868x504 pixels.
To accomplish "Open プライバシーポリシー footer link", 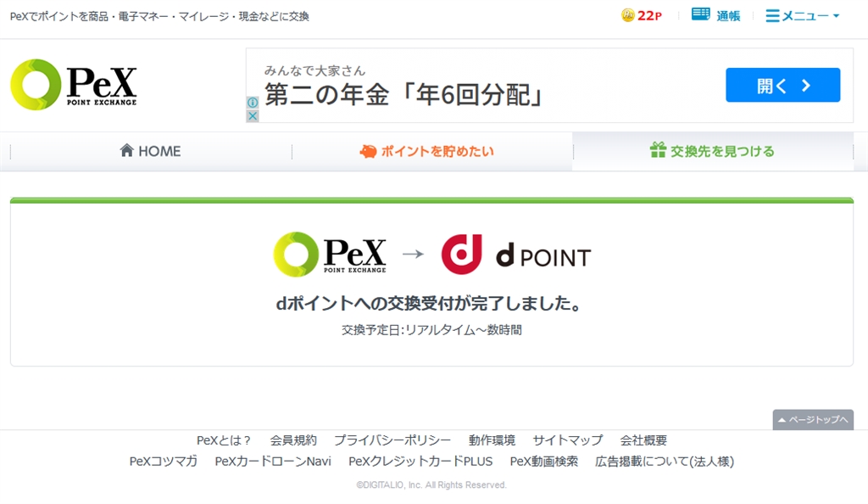I will pyautogui.click(x=392, y=441).
